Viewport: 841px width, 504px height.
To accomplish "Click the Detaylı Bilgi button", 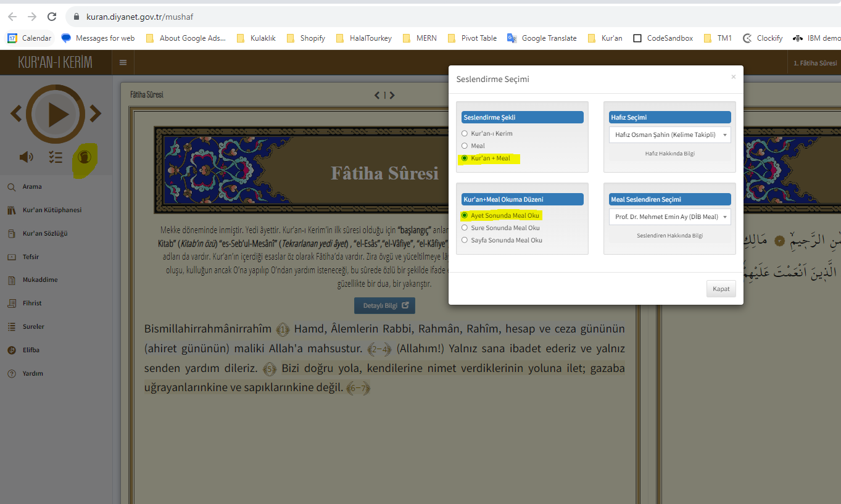I will (x=384, y=305).
